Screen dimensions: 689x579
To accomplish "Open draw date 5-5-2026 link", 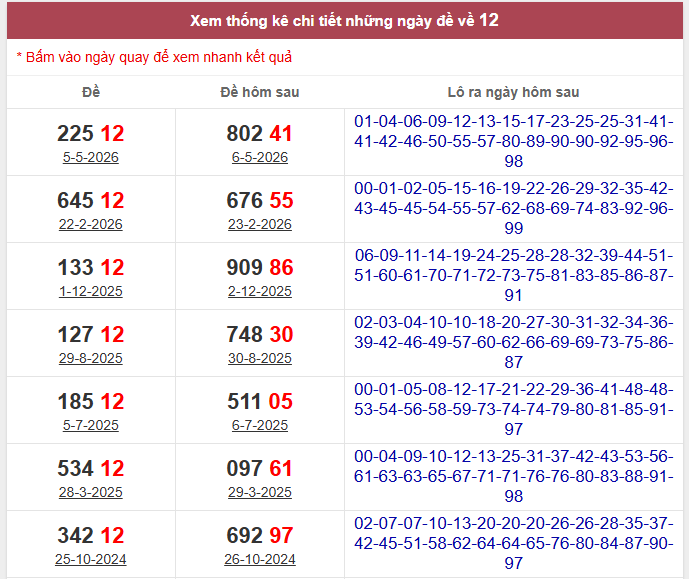I will [x=91, y=157].
